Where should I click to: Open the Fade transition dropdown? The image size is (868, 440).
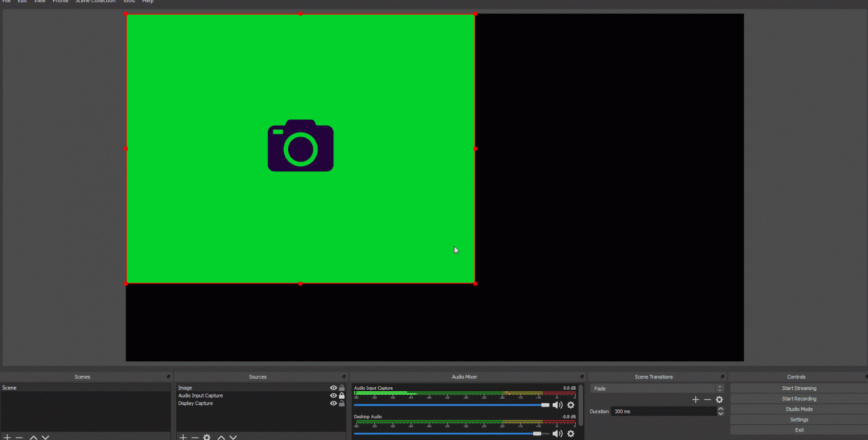coord(656,389)
